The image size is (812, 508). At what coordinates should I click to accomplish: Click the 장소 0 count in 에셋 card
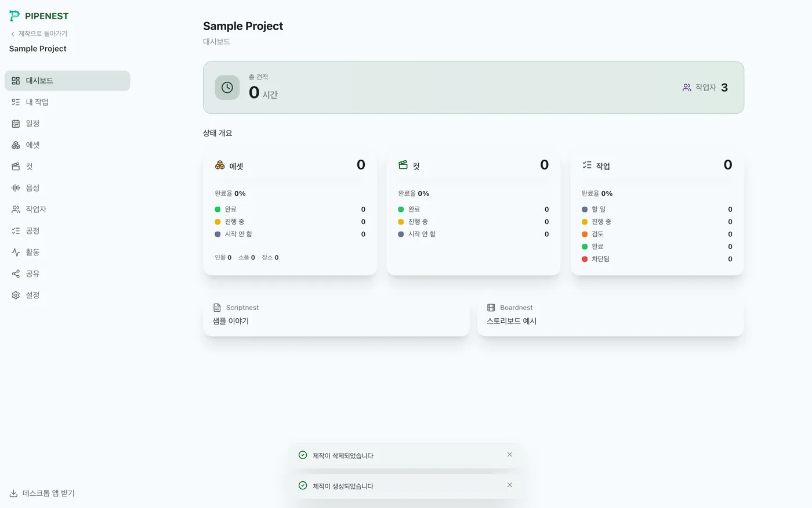coord(270,258)
